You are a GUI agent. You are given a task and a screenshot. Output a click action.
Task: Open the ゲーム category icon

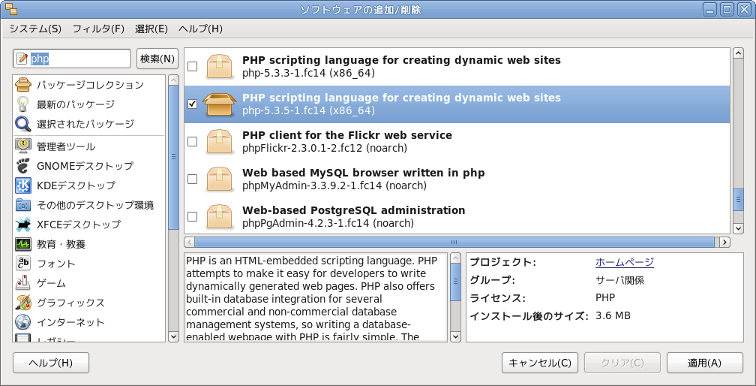pyautogui.click(x=23, y=283)
